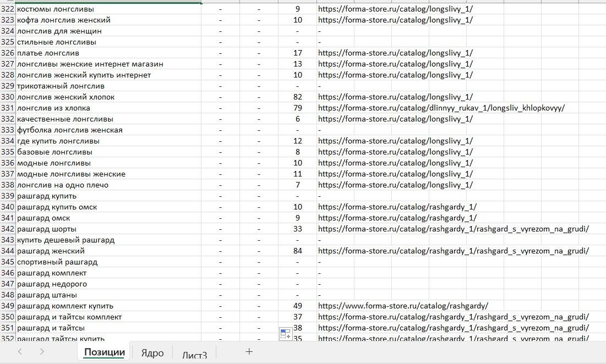Select row header 339
This screenshot has height=364, width=606.
coord(8,196)
